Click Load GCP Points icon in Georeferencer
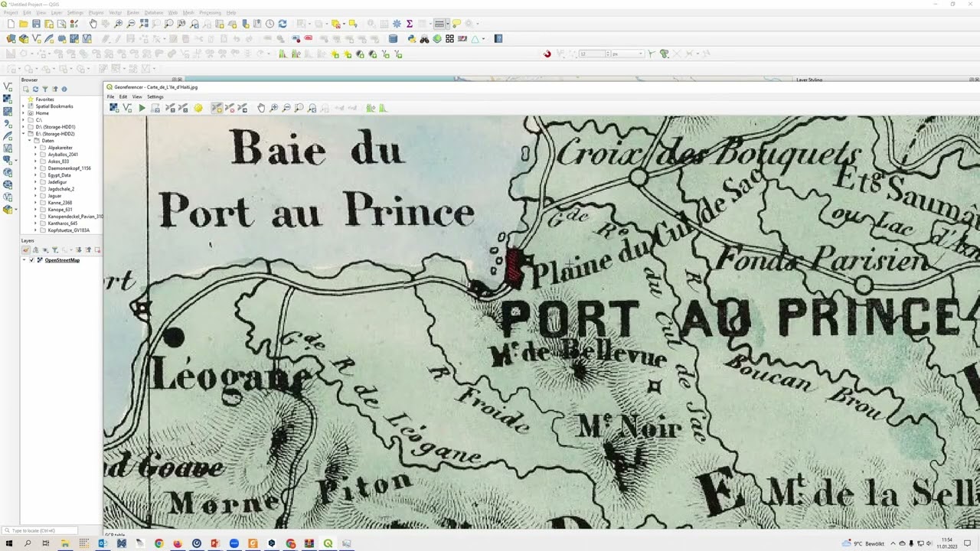The height and width of the screenshot is (551, 980). [x=170, y=108]
